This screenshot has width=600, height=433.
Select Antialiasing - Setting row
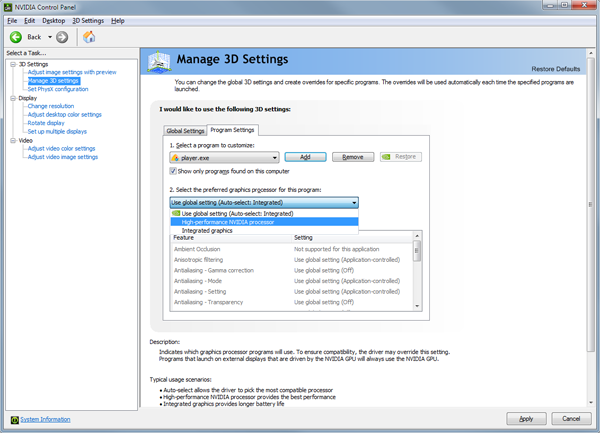(x=292, y=291)
